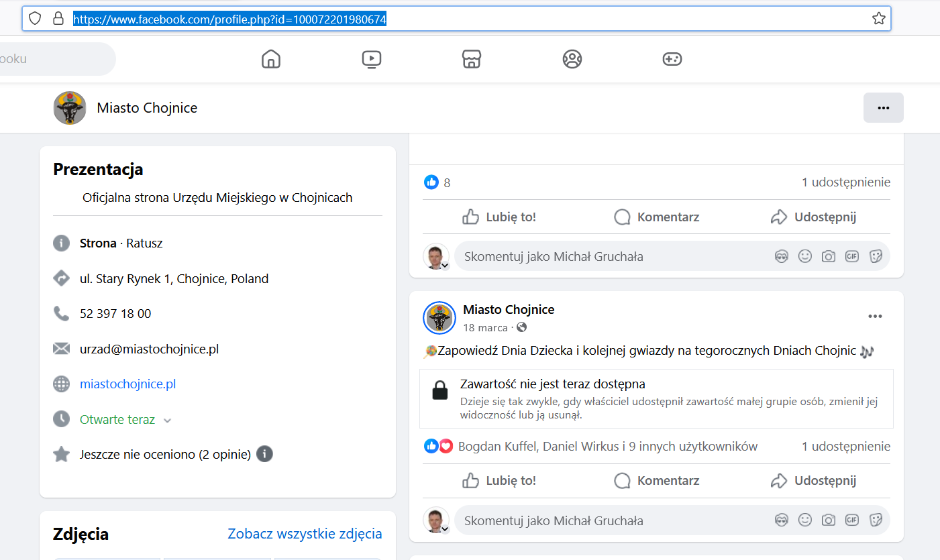The image size is (940, 560).
Task: Click the phone number 52 397 18 00
Action: (115, 313)
